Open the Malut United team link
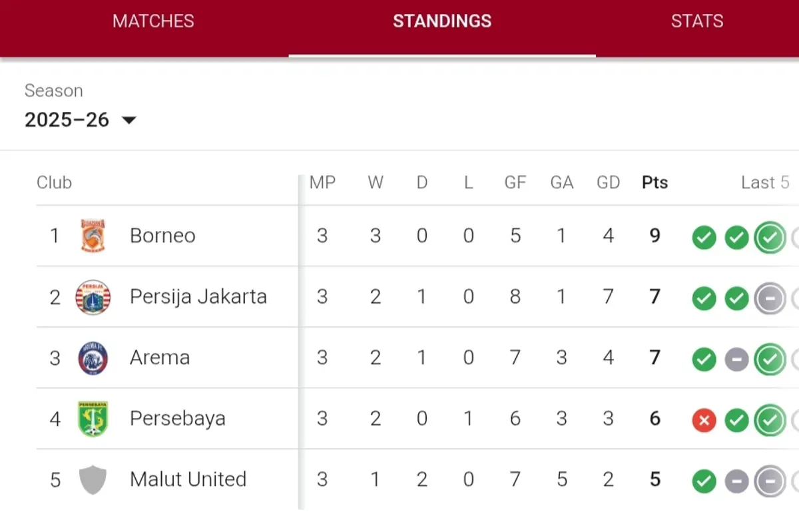Viewport: 799px width, 532px height. coord(188,479)
